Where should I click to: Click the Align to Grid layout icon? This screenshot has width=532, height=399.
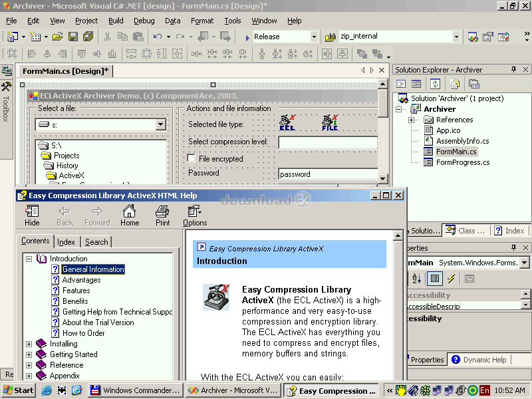click(12, 54)
